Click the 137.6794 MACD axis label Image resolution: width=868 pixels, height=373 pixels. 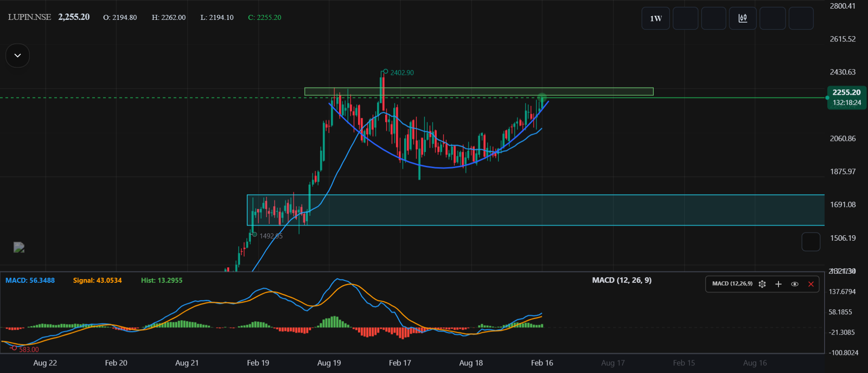point(842,292)
